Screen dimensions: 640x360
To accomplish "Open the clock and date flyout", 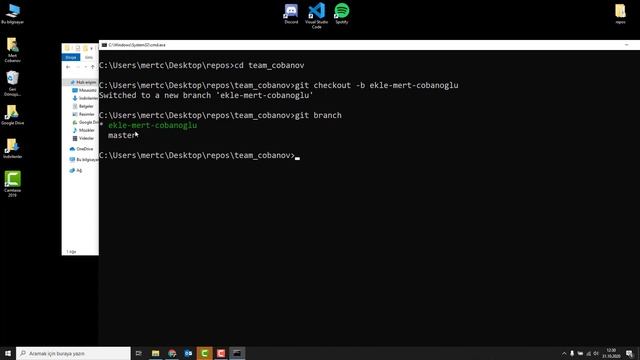I will coord(611,353).
